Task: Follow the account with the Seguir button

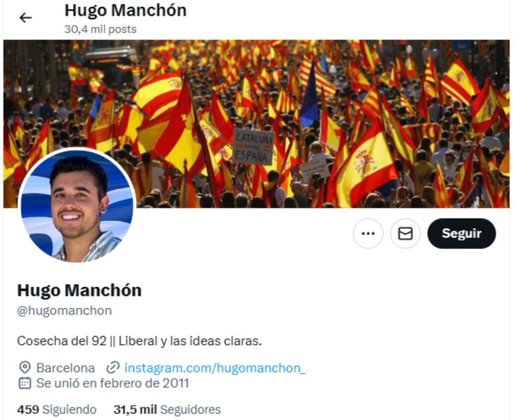Action: (461, 234)
